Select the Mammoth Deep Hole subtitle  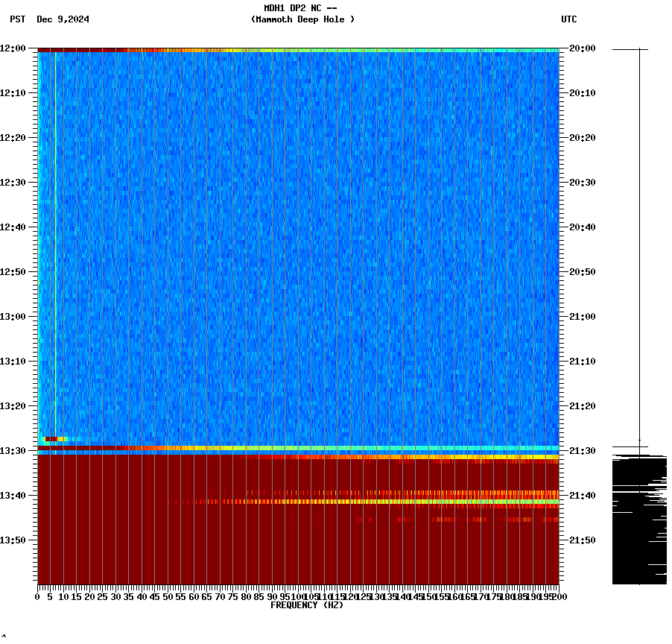coord(302,20)
